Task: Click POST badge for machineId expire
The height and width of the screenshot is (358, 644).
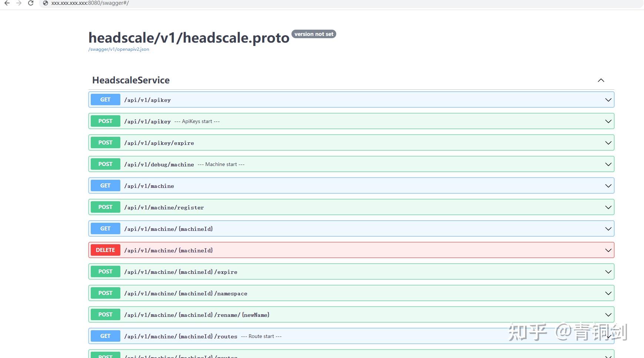Action: point(105,272)
